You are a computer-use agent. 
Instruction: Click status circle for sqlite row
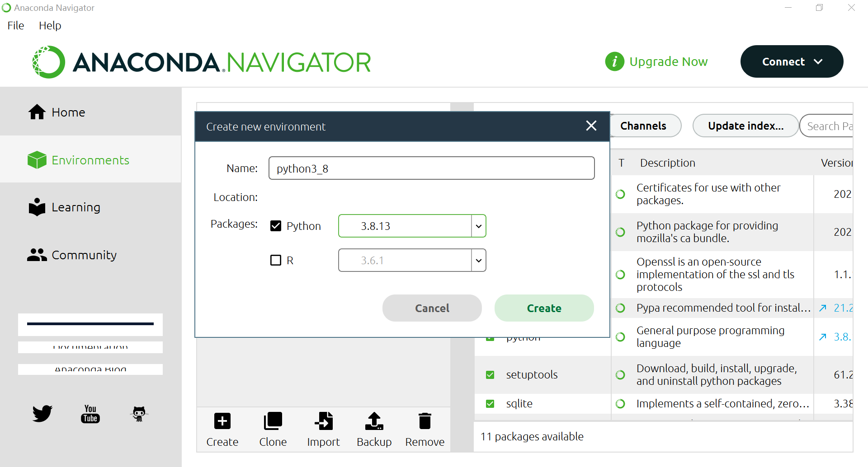click(621, 404)
